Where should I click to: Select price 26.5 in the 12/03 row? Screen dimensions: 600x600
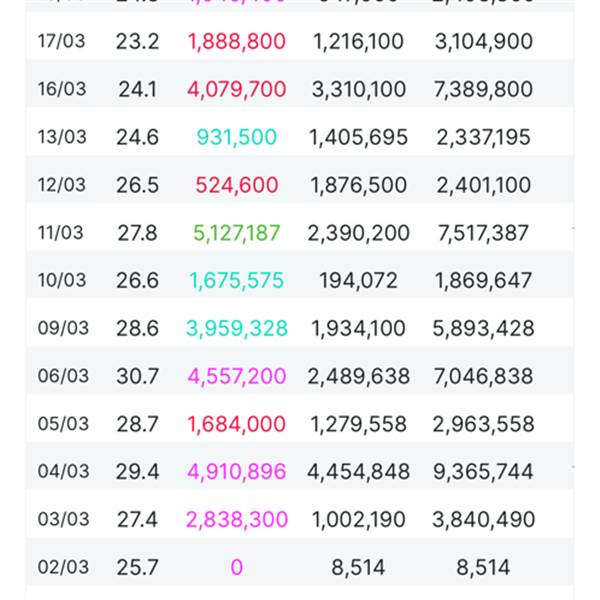click(x=137, y=185)
